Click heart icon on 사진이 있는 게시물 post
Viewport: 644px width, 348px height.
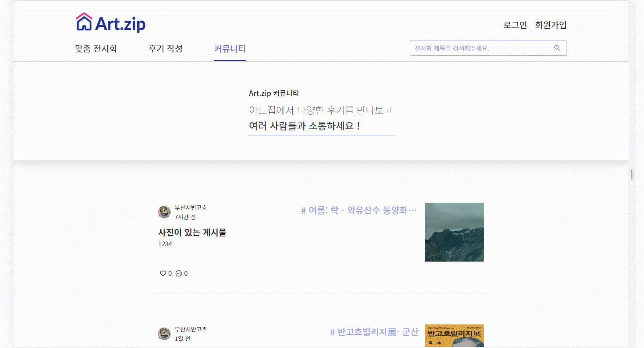tap(163, 273)
